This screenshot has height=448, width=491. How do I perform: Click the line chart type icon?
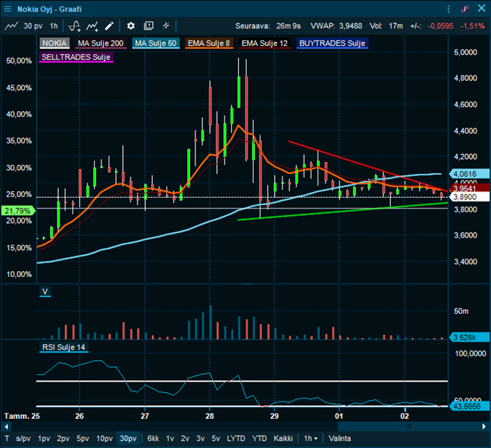[x=11, y=25]
